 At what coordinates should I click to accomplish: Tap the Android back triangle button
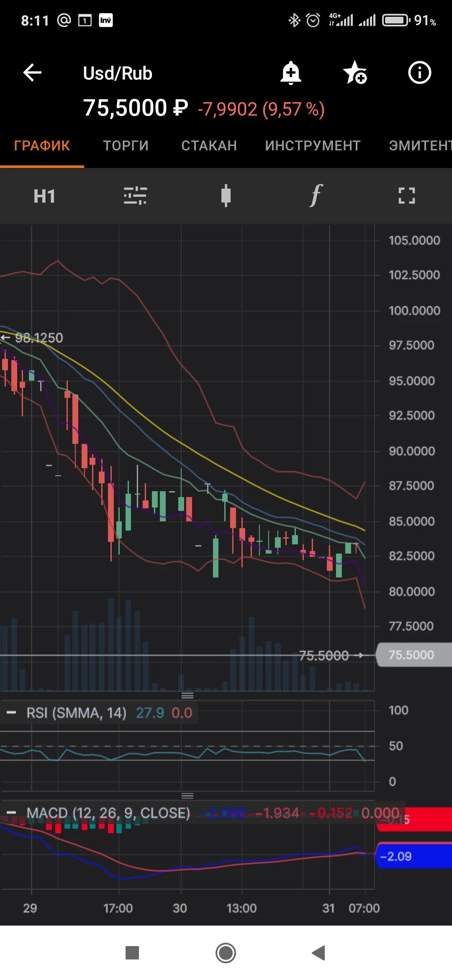tap(318, 953)
